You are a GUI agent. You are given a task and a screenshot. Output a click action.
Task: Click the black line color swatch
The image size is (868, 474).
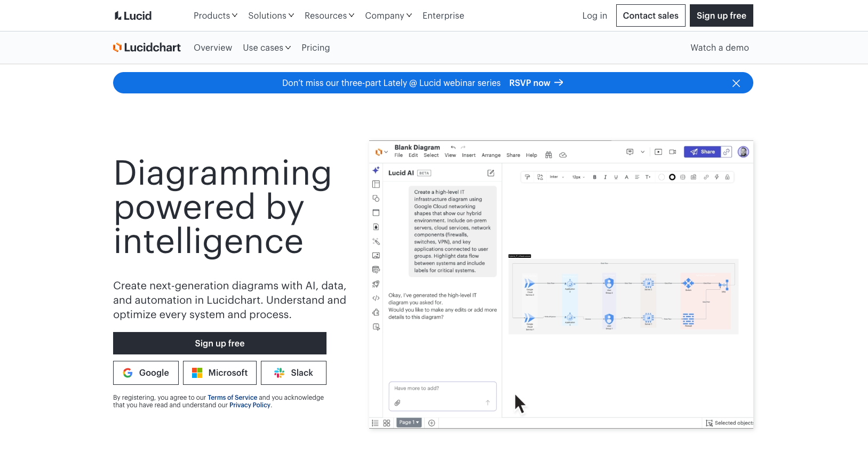pos(672,177)
